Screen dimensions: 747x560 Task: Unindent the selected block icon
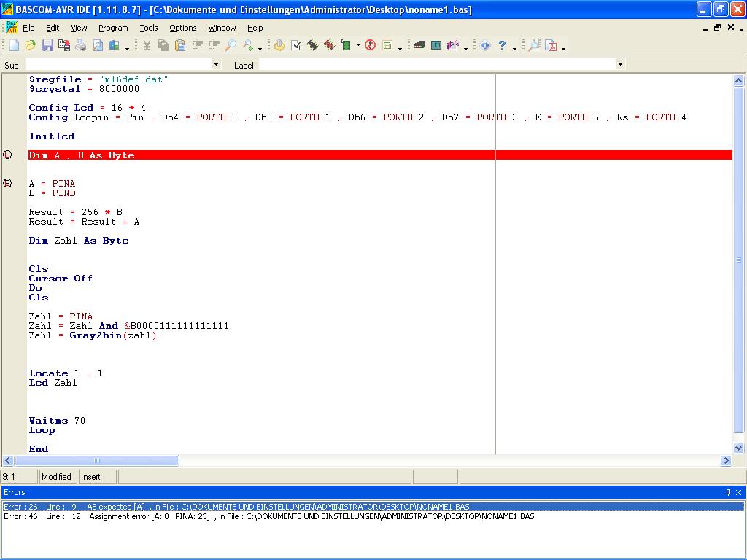point(214,45)
